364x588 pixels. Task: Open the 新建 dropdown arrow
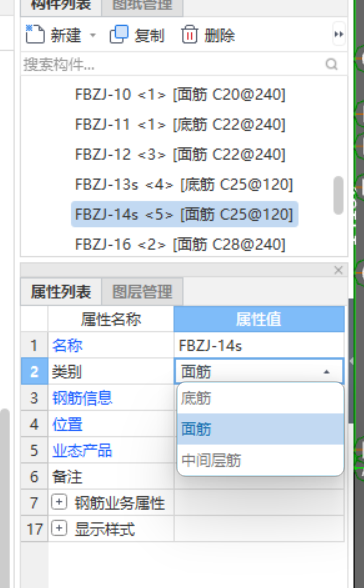click(93, 36)
